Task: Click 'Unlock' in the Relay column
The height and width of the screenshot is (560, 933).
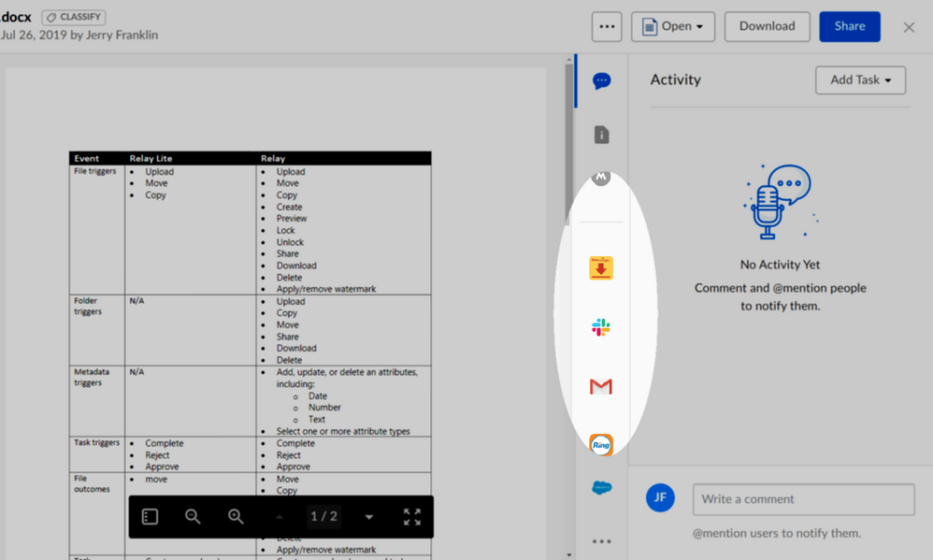Action: [x=290, y=242]
